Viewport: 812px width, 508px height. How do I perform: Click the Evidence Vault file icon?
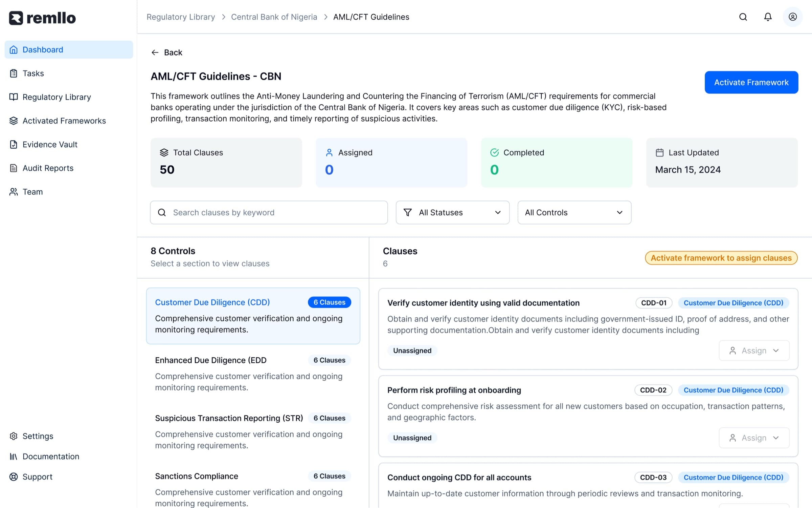[x=14, y=145]
